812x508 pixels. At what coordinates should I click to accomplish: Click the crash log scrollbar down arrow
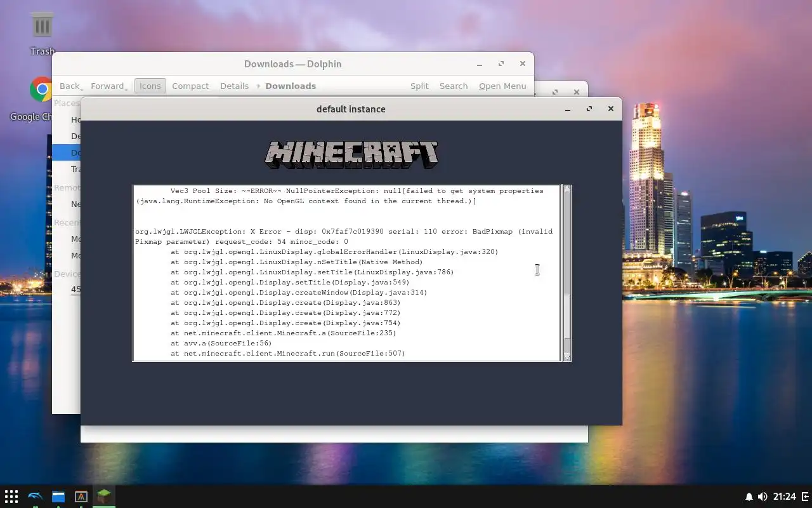(x=567, y=357)
